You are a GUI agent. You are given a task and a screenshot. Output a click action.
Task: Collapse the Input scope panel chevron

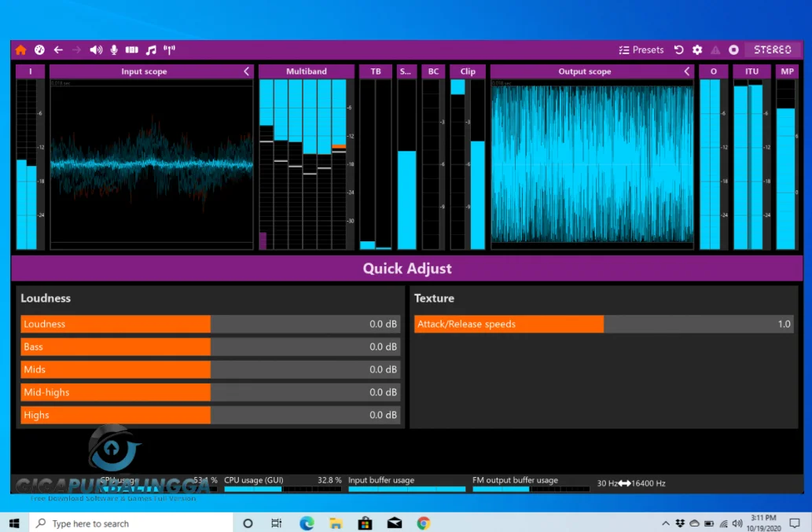pos(247,72)
